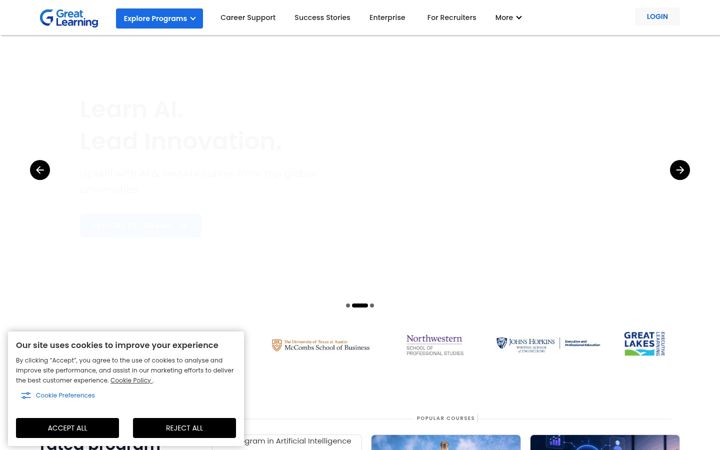Select the last carousel indicator dot
This screenshot has height=450, width=720.
(372, 305)
